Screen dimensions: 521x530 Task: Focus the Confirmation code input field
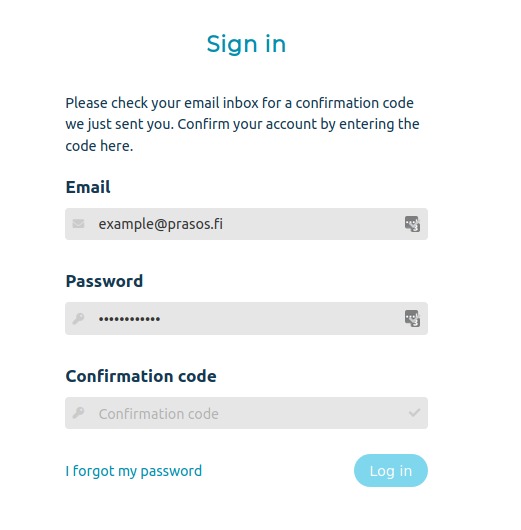tap(246, 413)
